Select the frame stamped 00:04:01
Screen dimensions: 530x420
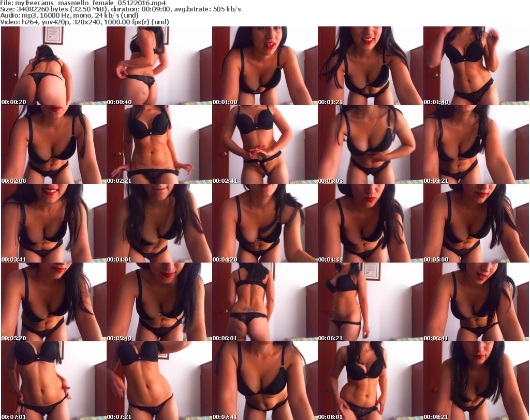159,223
